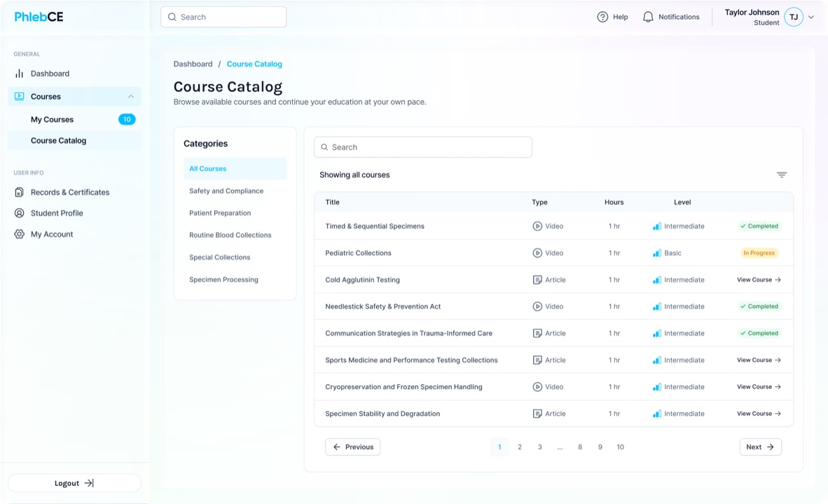Click the Records & Certificates document icon
Screen dimensions: 828x504
click(19, 192)
